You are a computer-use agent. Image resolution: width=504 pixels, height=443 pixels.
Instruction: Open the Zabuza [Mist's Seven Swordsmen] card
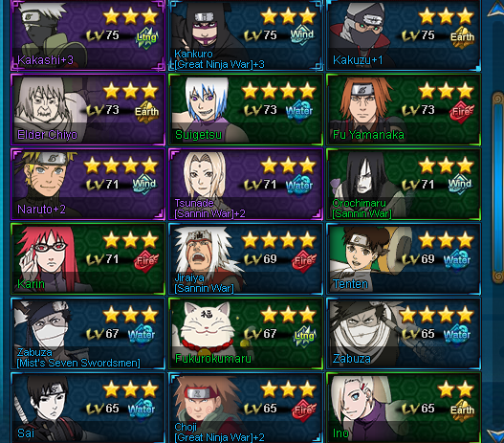88,333
